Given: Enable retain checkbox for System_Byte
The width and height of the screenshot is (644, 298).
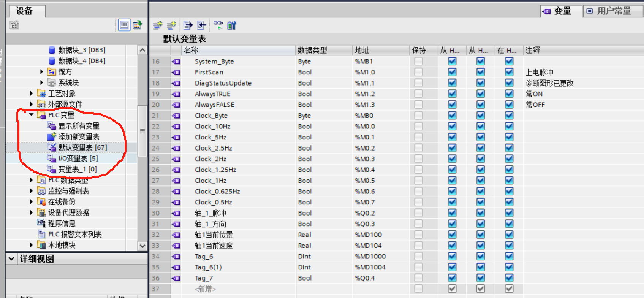Looking at the screenshot, I should point(418,61).
